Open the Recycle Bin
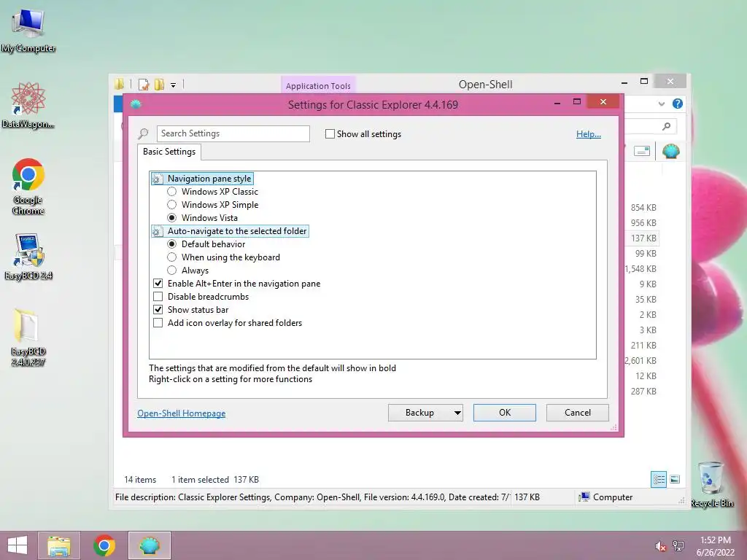Image resolution: width=747 pixels, height=560 pixels. click(x=711, y=484)
